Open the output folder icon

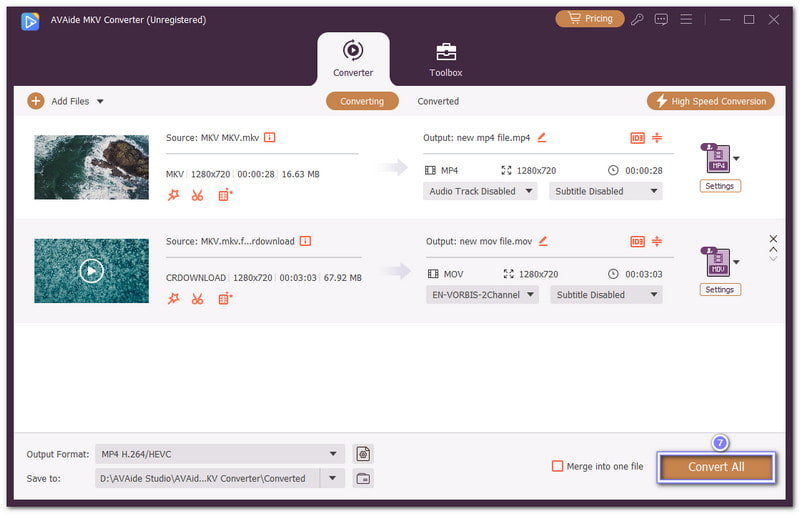363,479
